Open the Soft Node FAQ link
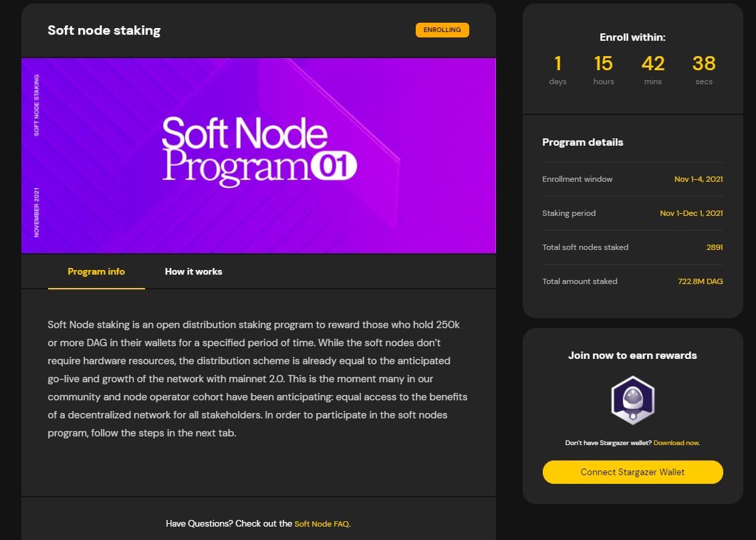Image resolution: width=756 pixels, height=540 pixels. [x=322, y=523]
